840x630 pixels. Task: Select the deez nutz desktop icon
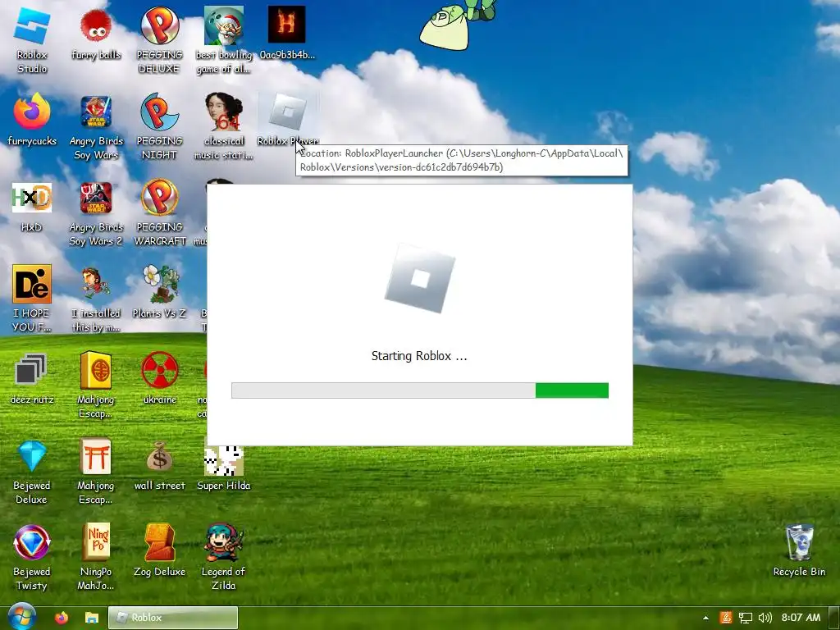tap(32, 378)
